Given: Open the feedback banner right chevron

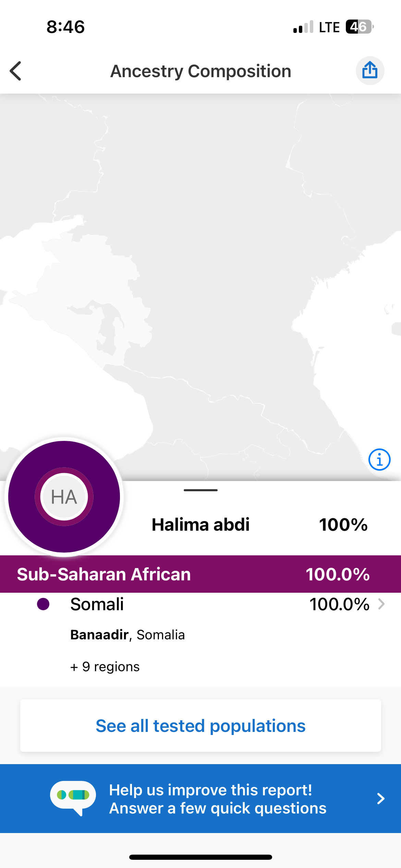Looking at the screenshot, I should pos(380,798).
